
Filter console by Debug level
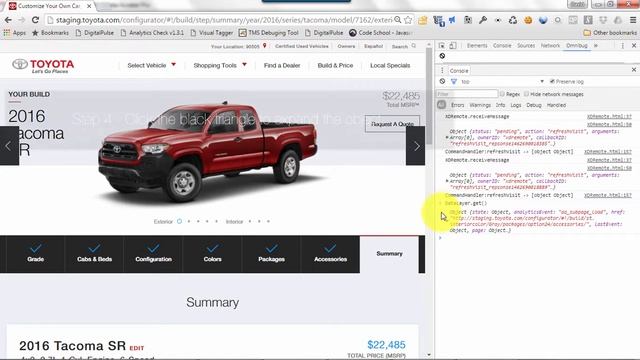tap(534, 105)
